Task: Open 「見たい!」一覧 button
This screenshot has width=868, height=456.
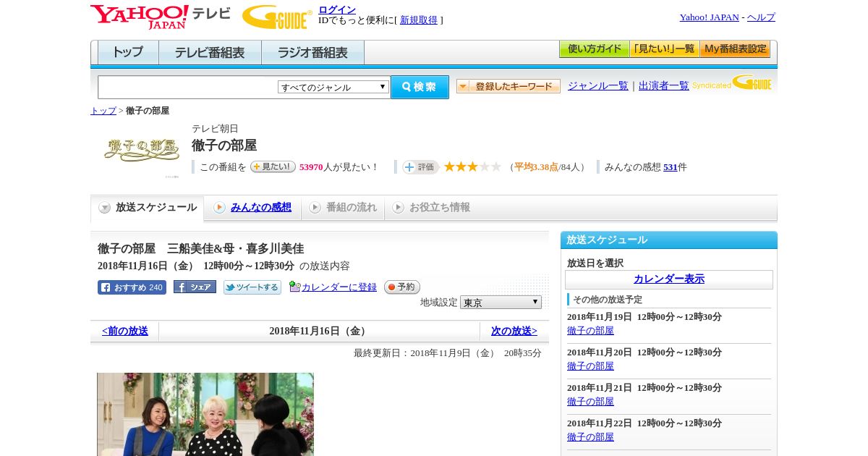Action: tap(665, 49)
